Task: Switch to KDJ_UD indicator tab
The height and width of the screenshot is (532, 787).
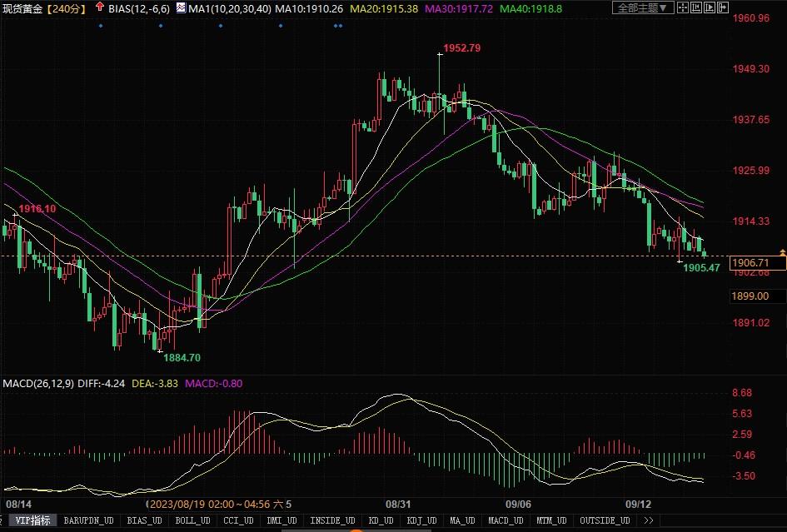Action: (421, 520)
